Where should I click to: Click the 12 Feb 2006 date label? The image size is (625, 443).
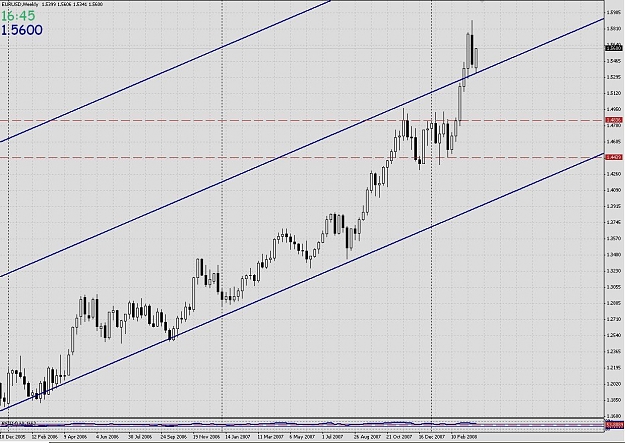coord(44,437)
